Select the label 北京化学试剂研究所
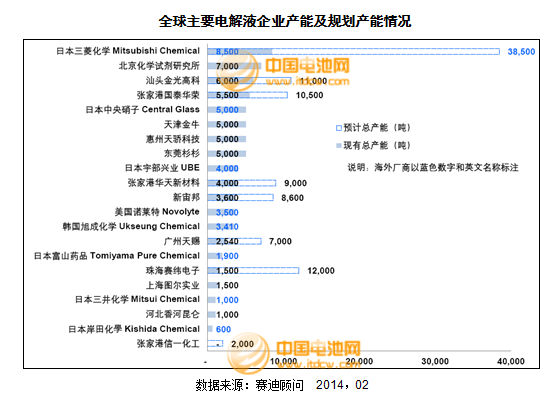This screenshot has width=559, height=397. (x=159, y=66)
